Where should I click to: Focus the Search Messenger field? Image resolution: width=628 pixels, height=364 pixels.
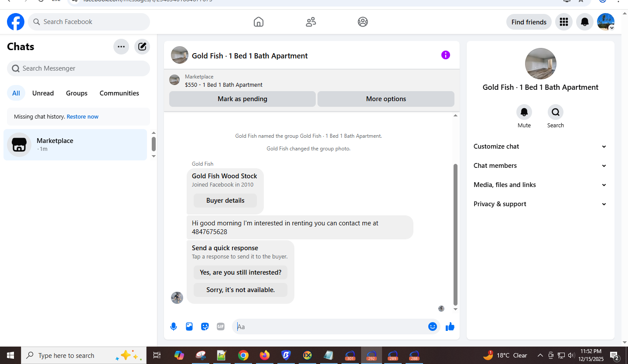click(x=78, y=68)
